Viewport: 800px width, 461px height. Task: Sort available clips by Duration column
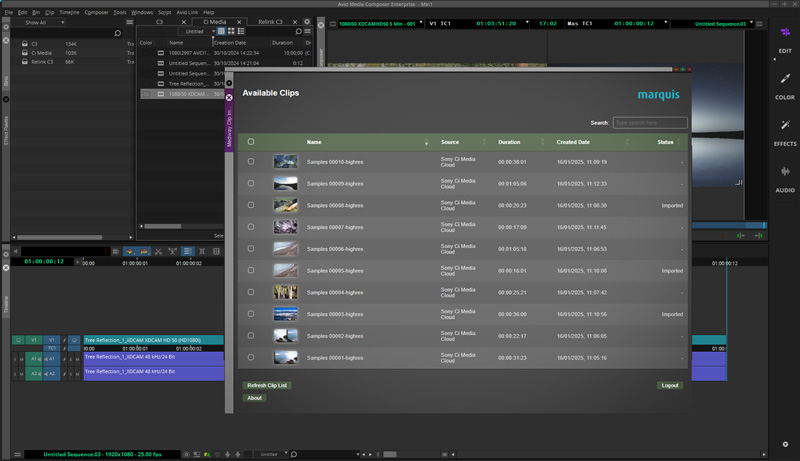509,142
